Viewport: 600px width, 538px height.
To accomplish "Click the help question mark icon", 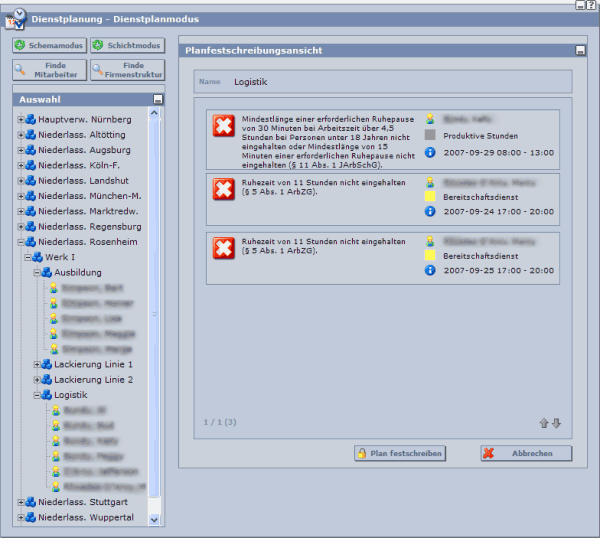I will tap(591, 5).
